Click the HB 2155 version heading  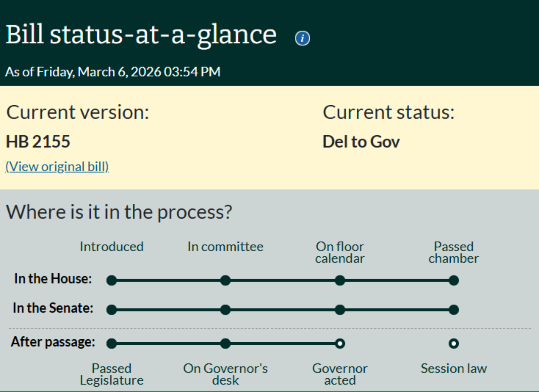(x=38, y=142)
